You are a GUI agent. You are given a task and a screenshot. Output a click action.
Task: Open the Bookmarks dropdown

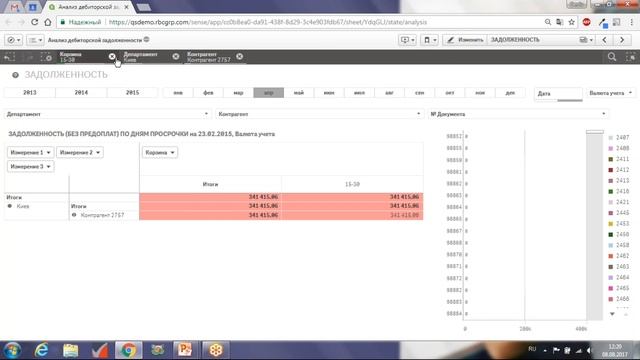[x=429, y=40]
